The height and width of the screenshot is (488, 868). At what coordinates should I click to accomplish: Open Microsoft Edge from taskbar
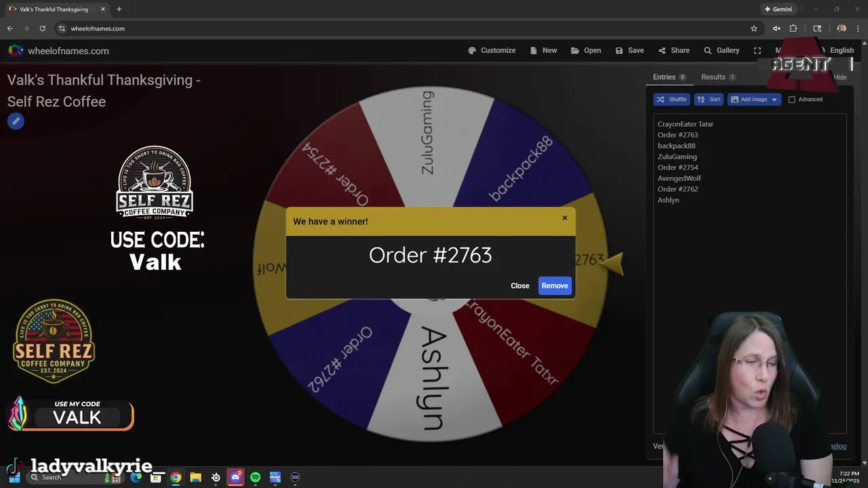pos(136,477)
